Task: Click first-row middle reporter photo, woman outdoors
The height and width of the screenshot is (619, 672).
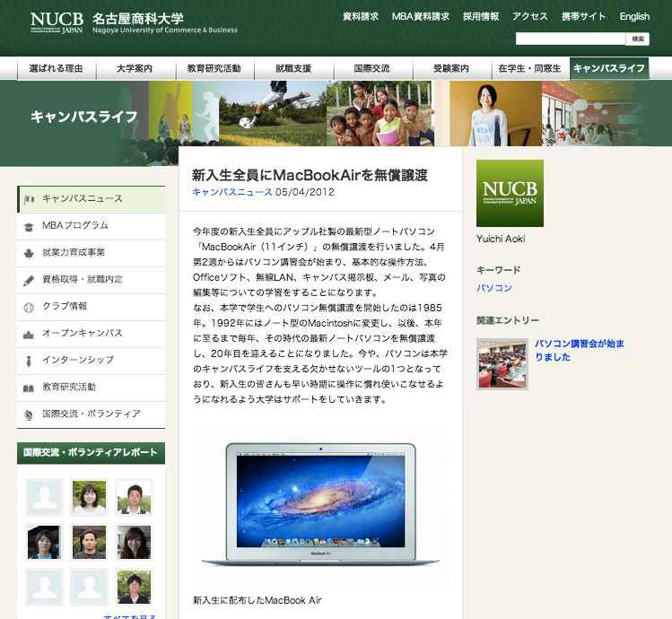Action: (89, 497)
